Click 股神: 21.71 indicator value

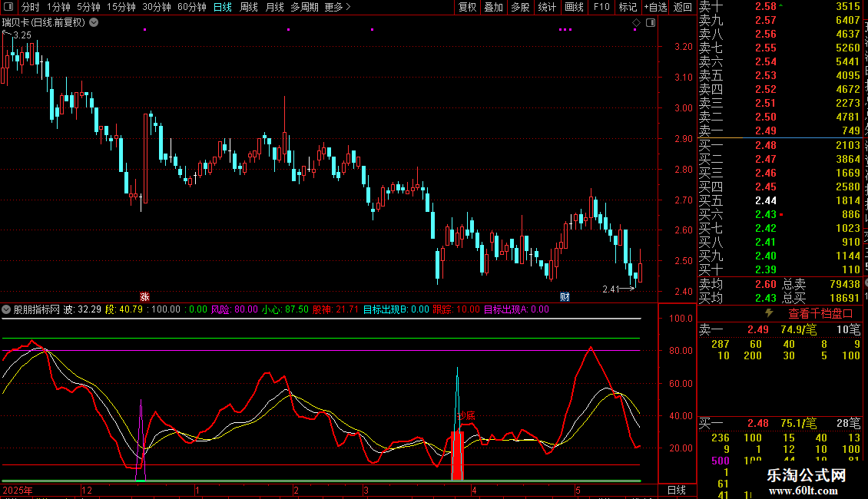(x=336, y=309)
